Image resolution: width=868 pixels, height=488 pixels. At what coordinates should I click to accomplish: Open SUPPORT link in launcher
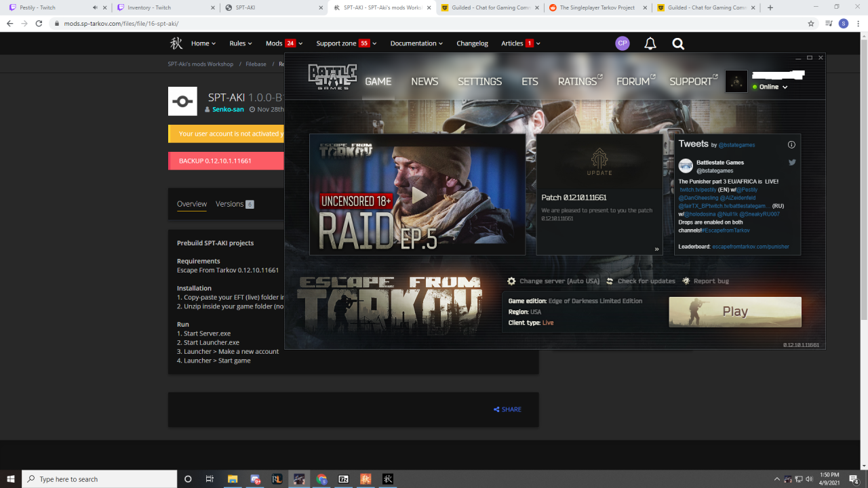pos(693,81)
